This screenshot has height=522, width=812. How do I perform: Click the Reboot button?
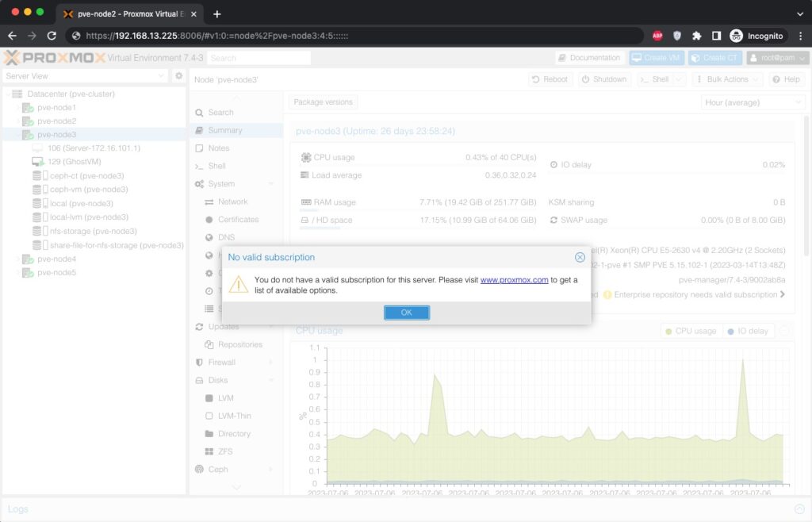550,79
